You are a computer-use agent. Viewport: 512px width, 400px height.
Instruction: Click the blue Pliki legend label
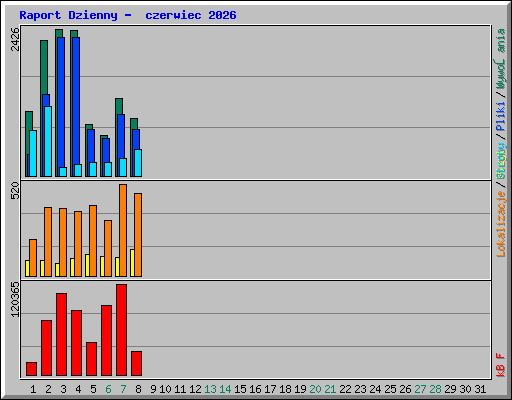[x=501, y=116]
